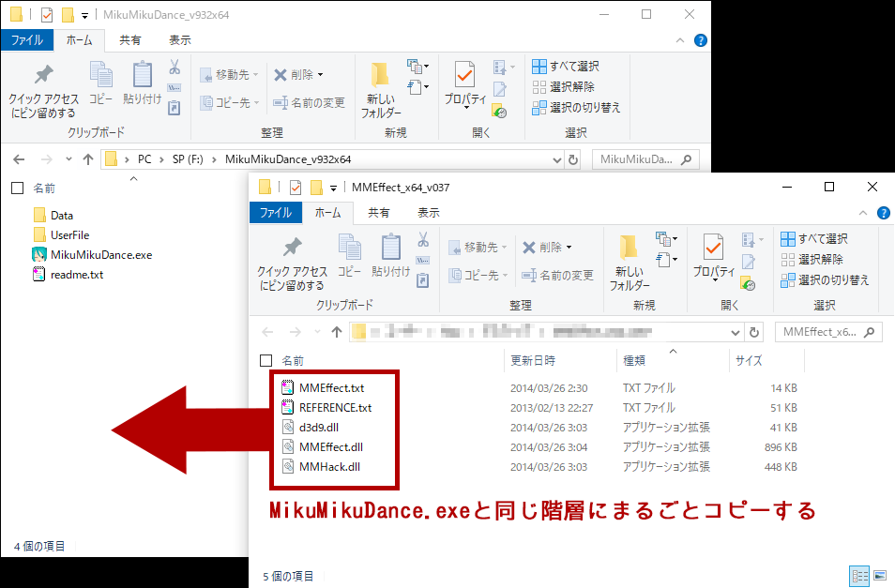
Task: Switch to details view in the status bar
Action: point(860,575)
